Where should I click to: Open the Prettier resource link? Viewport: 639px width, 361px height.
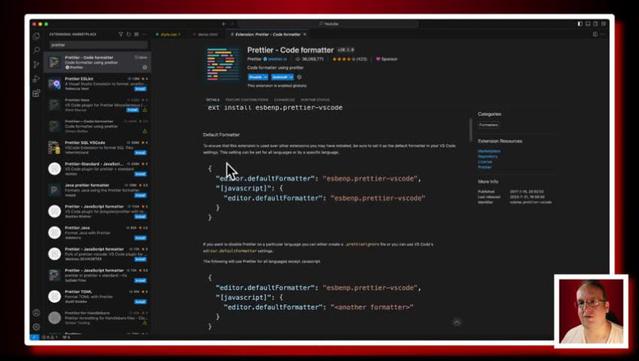(x=485, y=167)
